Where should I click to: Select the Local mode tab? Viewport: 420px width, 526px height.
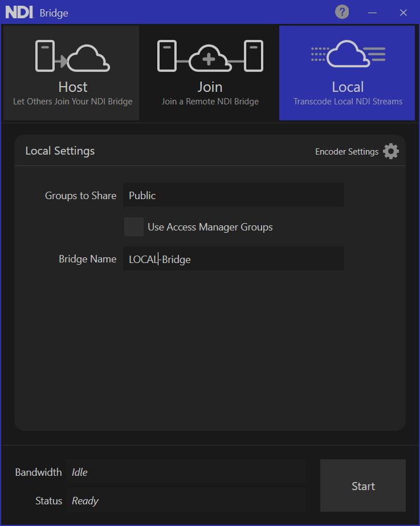[x=347, y=73]
